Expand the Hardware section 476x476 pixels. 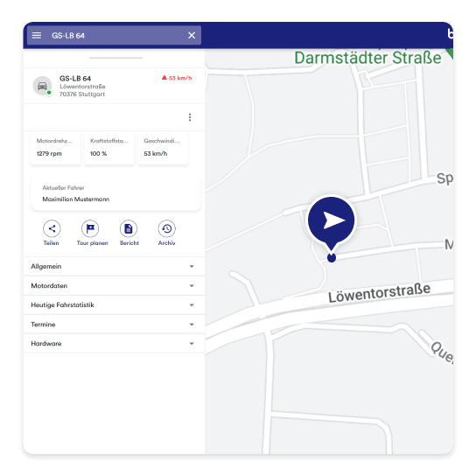point(114,343)
